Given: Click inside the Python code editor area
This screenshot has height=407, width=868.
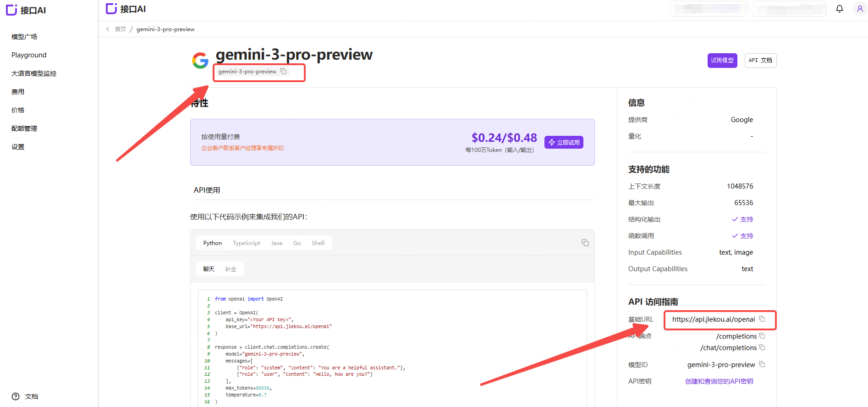Looking at the screenshot, I should 392,348.
